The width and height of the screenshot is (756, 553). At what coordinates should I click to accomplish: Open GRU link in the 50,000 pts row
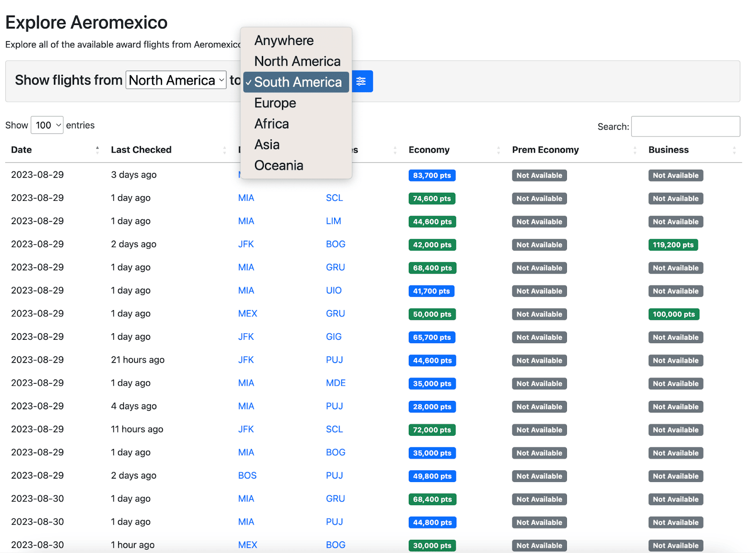335,314
